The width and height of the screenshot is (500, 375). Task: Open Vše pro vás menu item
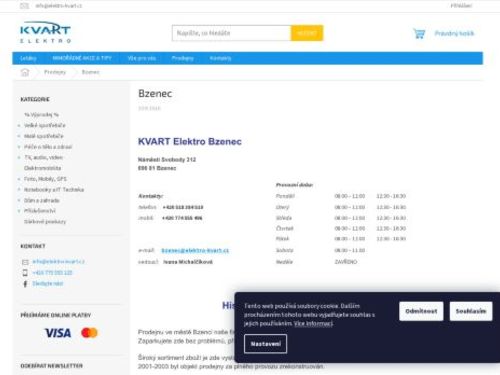click(x=142, y=58)
